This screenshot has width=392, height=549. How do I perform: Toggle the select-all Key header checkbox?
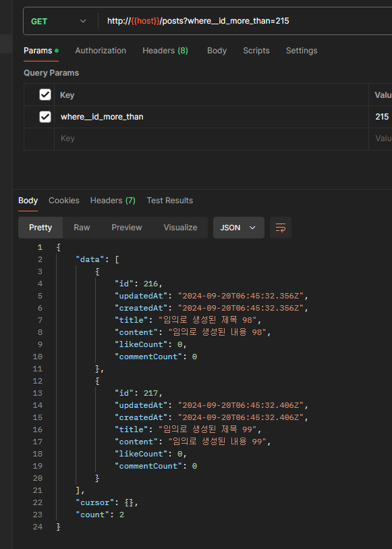pos(45,95)
